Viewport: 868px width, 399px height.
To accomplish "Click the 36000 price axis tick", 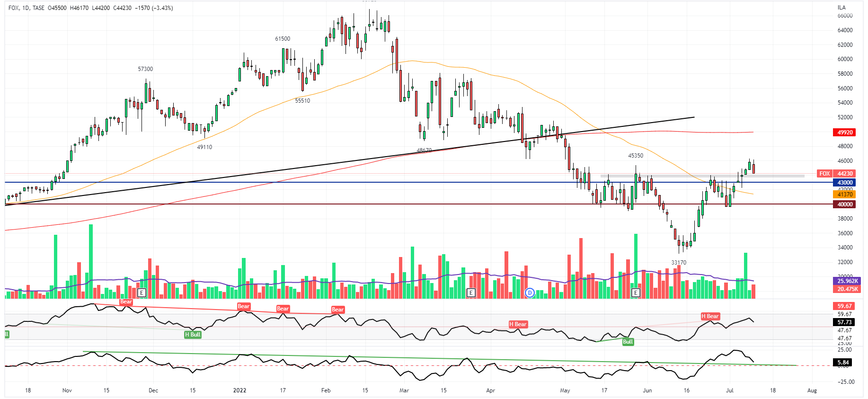I will [x=845, y=233].
